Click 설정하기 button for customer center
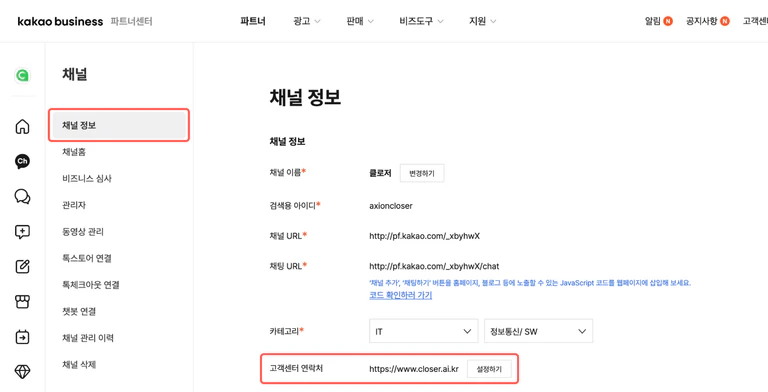768x392 pixels. (x=489, y=369)
